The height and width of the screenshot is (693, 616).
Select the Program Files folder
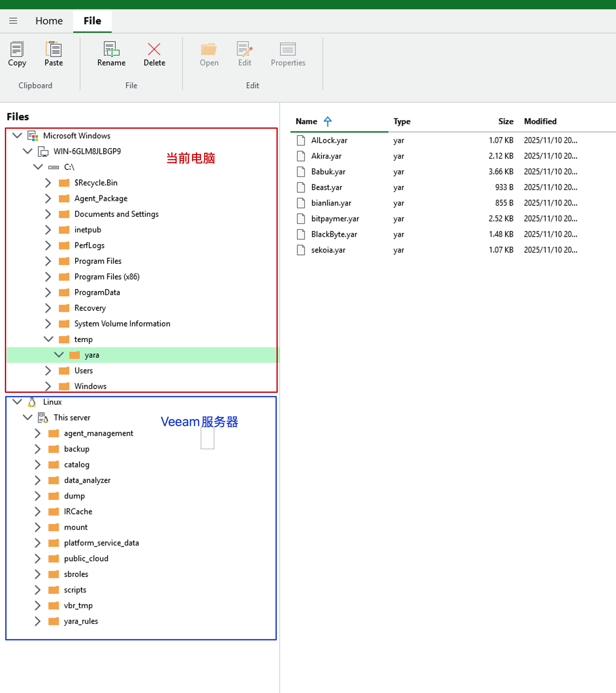pos(98,261)
